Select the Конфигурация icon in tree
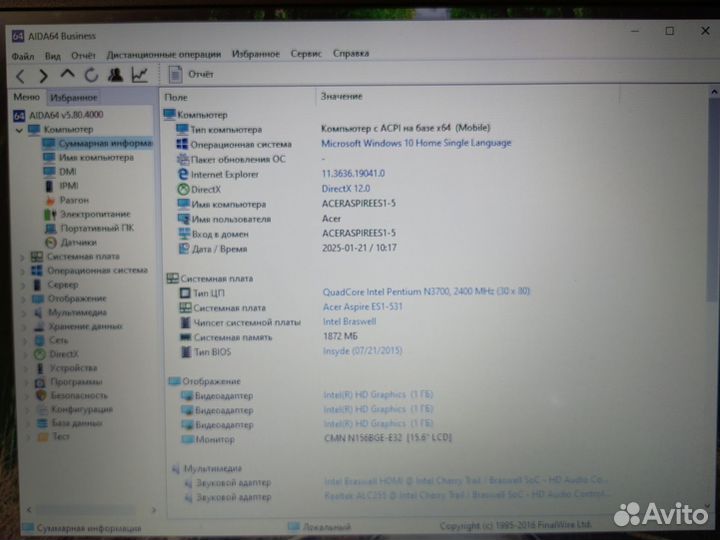 click(x=42, y=409)
